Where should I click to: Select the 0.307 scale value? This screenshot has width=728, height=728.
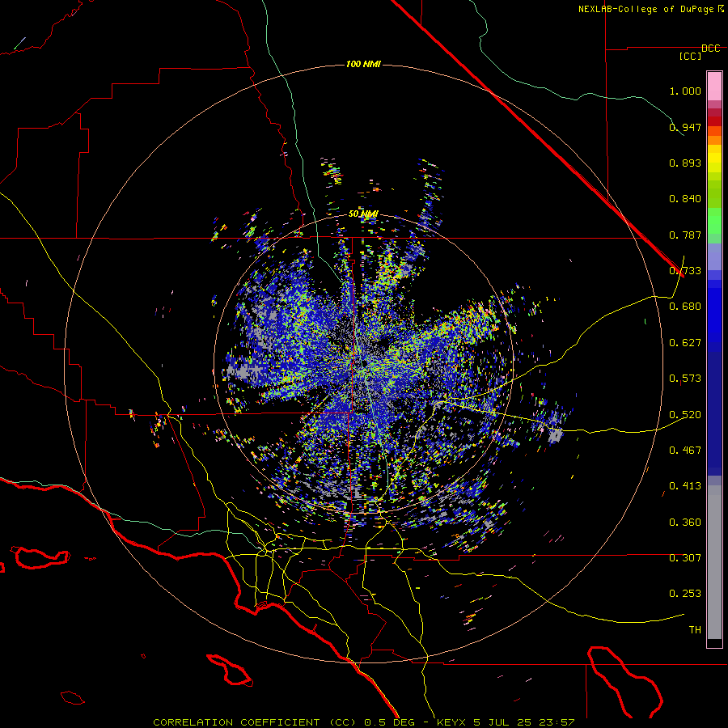[x=685, y=558]
